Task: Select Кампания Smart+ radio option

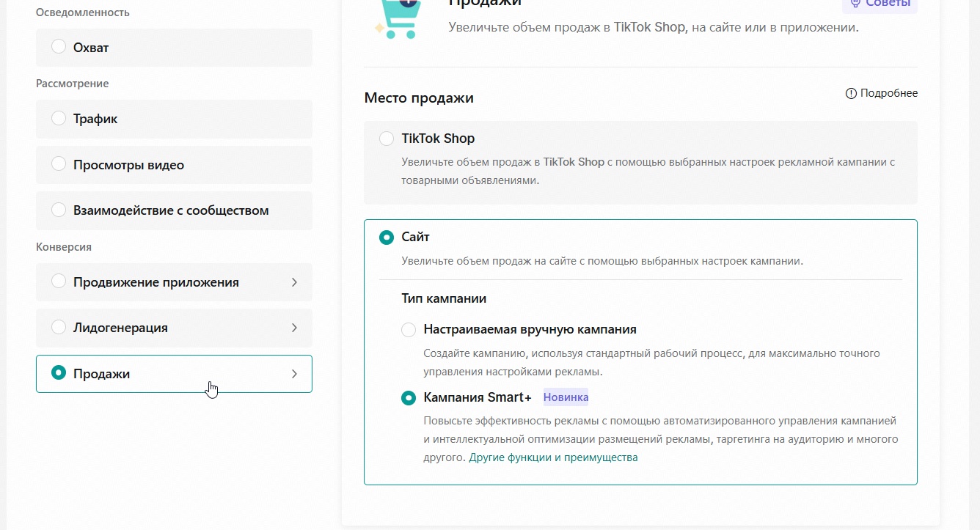Action: pyautogui.click(x=409, y=398)
